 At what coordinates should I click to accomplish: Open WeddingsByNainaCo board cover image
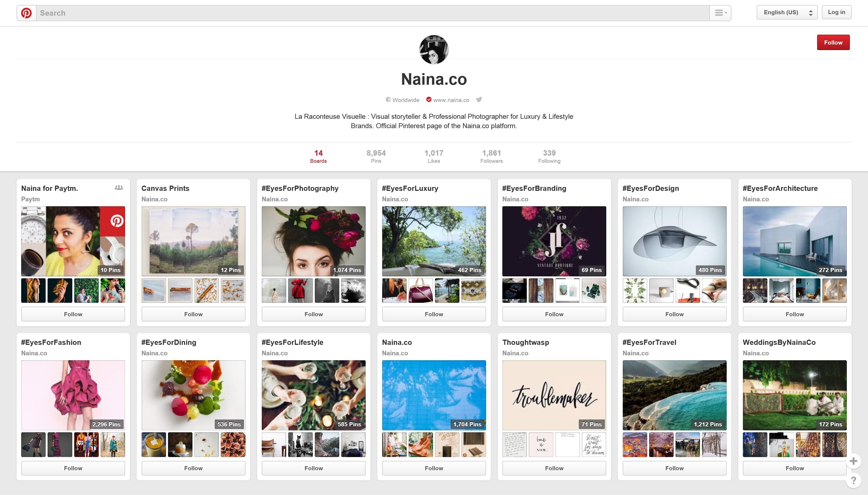795,395
